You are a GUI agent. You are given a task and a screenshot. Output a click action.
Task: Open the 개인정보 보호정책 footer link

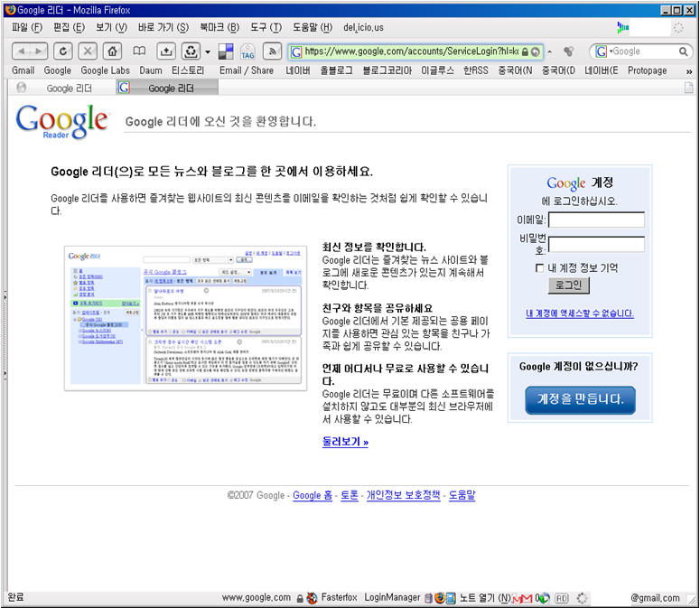pyautogui.click(x=403, y=495)
